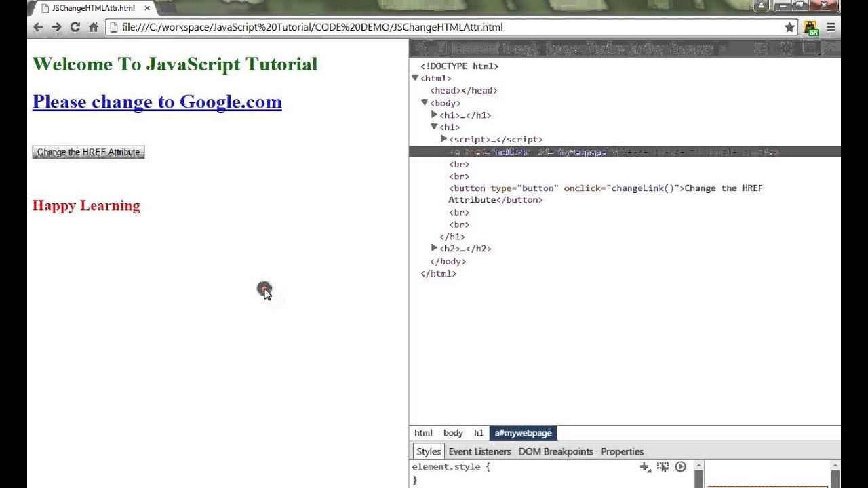
Task: Show the DevTools console drawer icon
Action: click(762, 48)
